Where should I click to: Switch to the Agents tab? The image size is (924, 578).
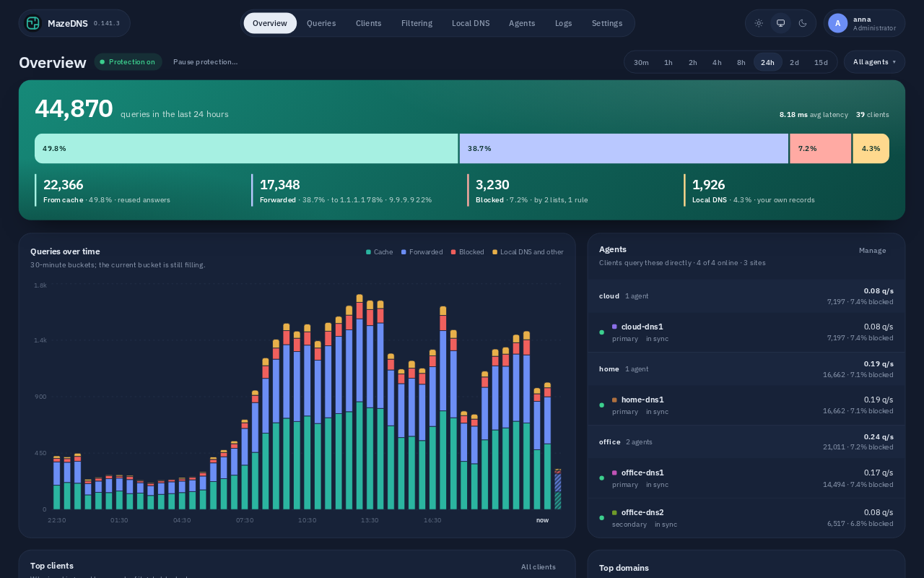[522, 23]
